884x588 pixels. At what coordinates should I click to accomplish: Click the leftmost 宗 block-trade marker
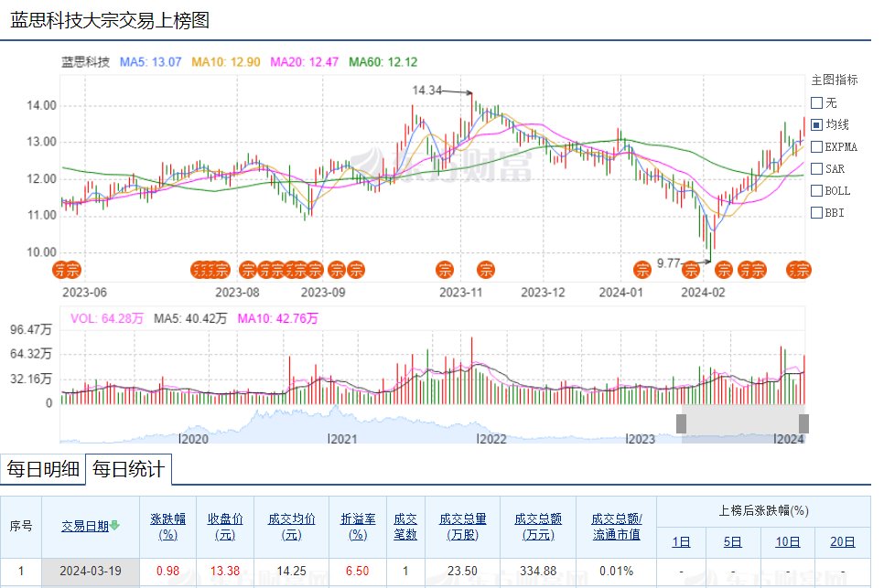pos(59,269)
